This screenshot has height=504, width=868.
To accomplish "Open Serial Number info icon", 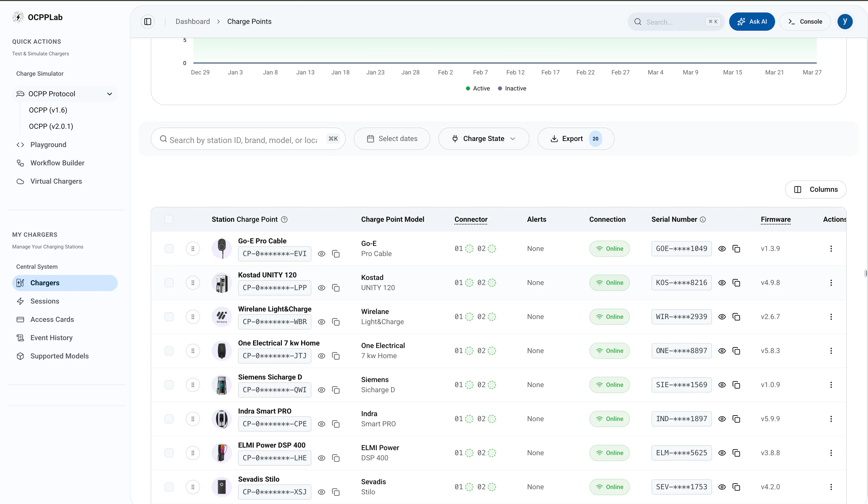I will tap(703, 219).
